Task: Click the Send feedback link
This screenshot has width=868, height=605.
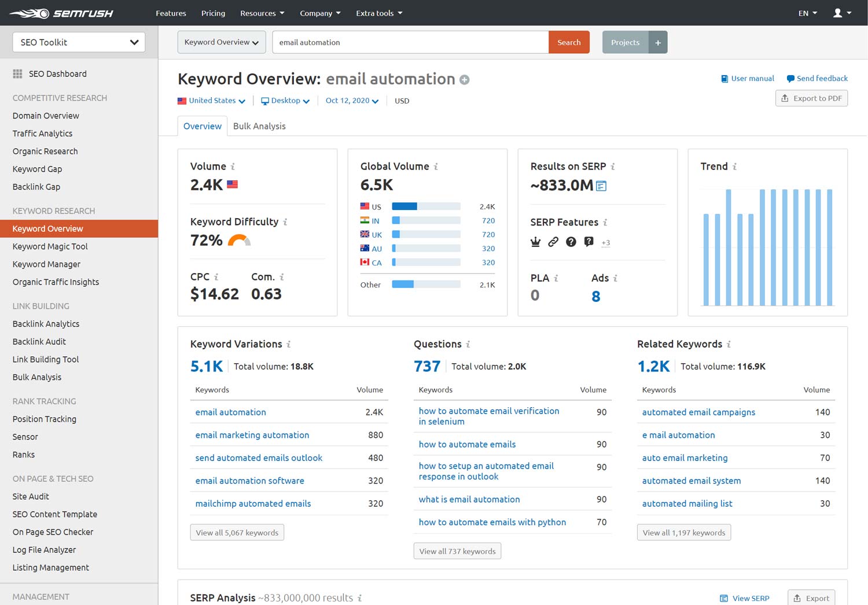Action: point(817,79)
